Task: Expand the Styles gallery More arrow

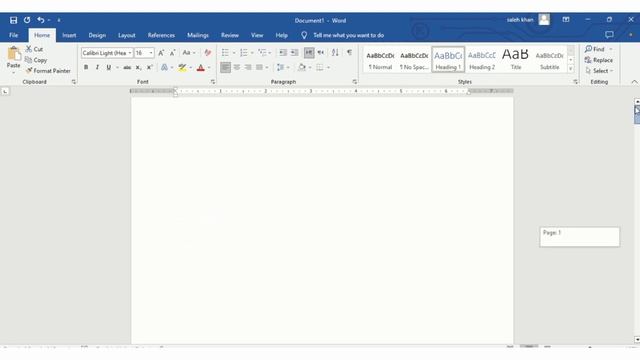Action: tap(571, 69)
